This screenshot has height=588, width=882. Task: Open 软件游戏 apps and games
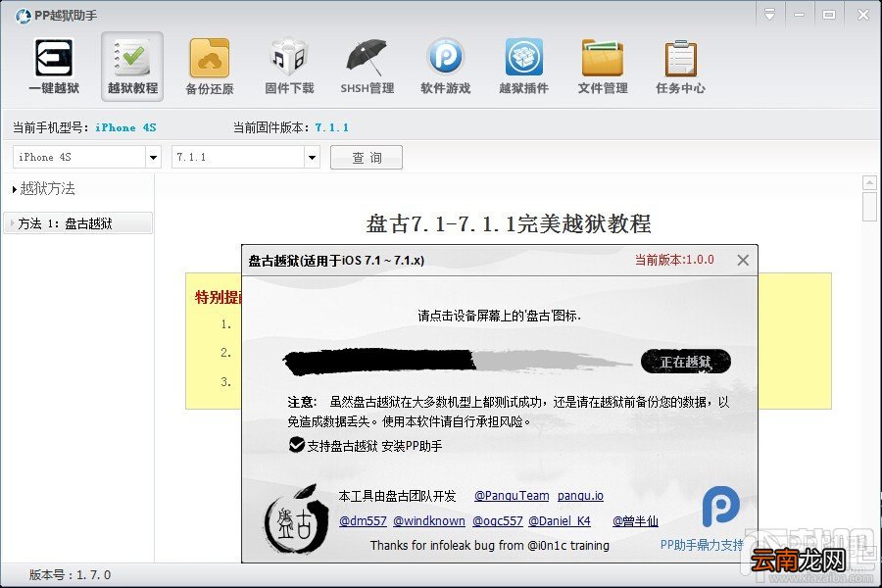pyautogui.click(x=445, y=67)
